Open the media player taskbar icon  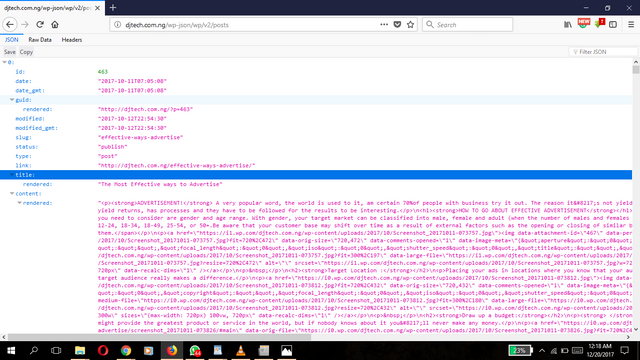pos(149,351)
